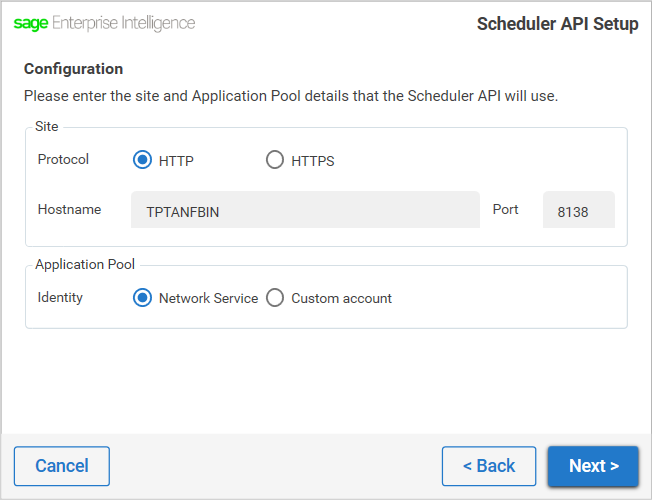Click the Identity label
Image resolution: width=652 pixels, height=500 pixels.
pyautogui.click(x=60, y=297)
